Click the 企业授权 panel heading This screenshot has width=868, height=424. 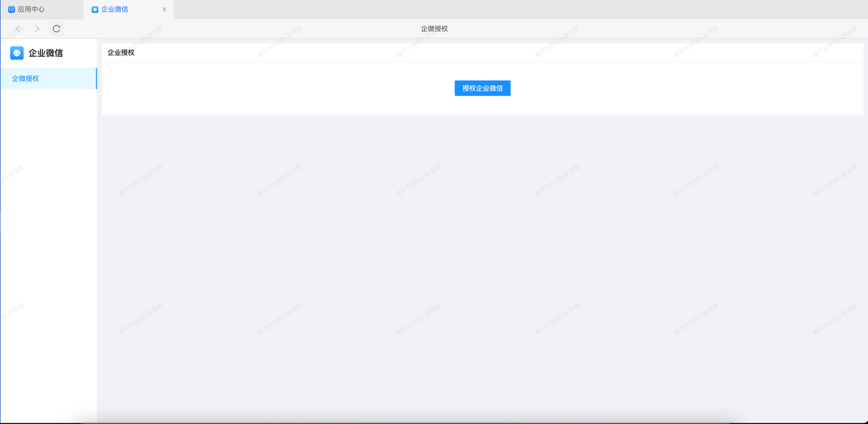121,53
